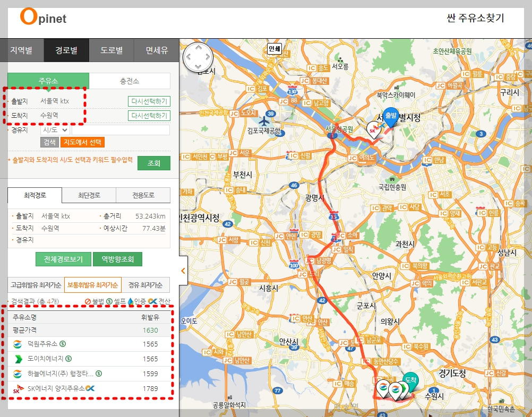This screenshot has width=532, height=417.
Task: Click the Opinet logo
Action: pyautogui.click(x=43, y=17)
